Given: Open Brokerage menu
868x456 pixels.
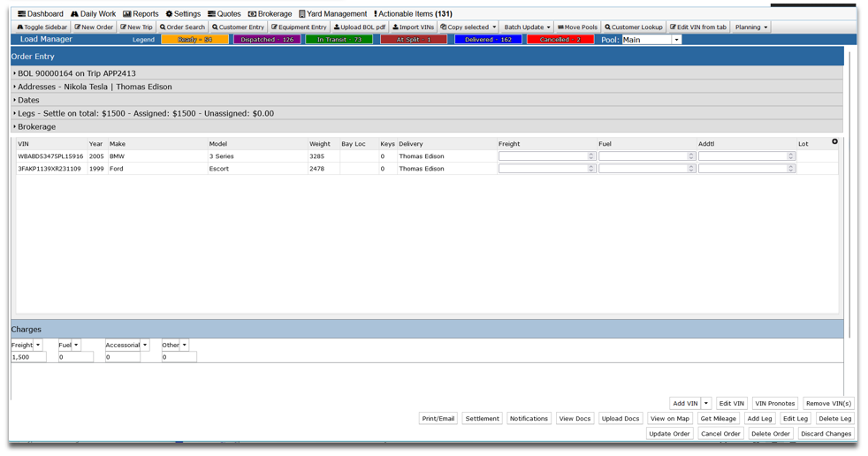Looking at the screenshot, I should (270, 14).
